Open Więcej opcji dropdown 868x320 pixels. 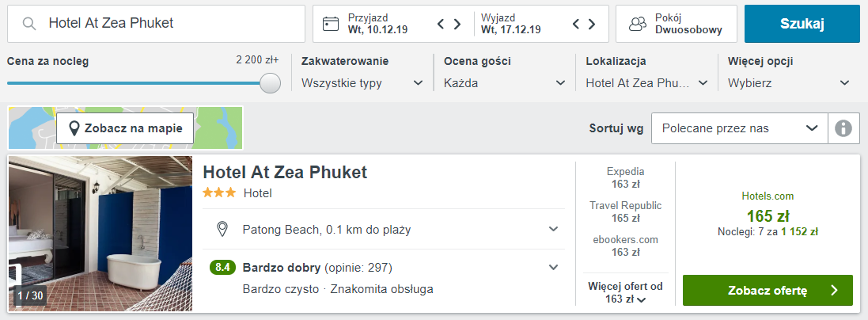(789, 82)
